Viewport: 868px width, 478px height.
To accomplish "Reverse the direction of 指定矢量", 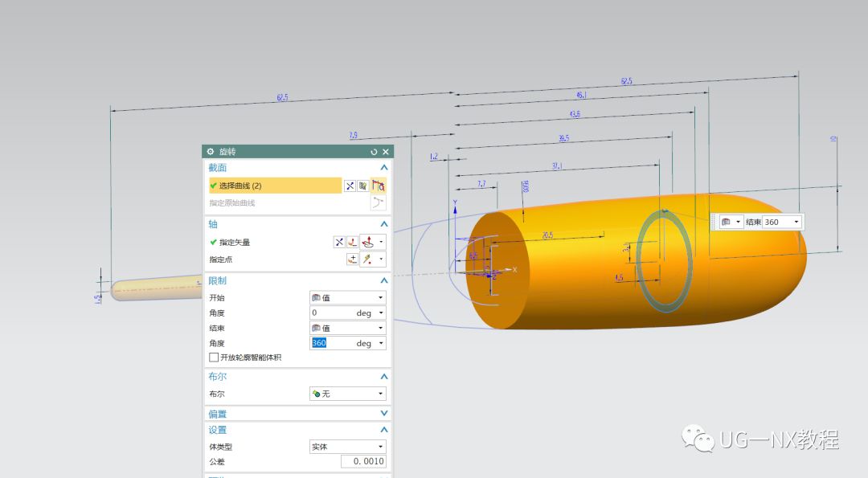I will 339,243.
